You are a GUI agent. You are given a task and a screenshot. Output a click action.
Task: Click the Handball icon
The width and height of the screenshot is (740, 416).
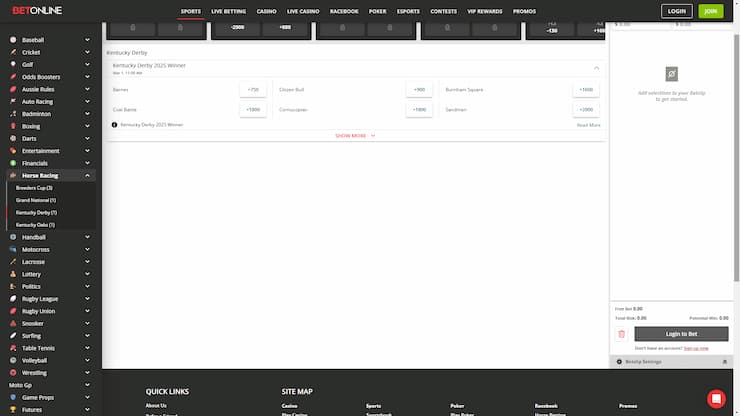pos(13,237)
